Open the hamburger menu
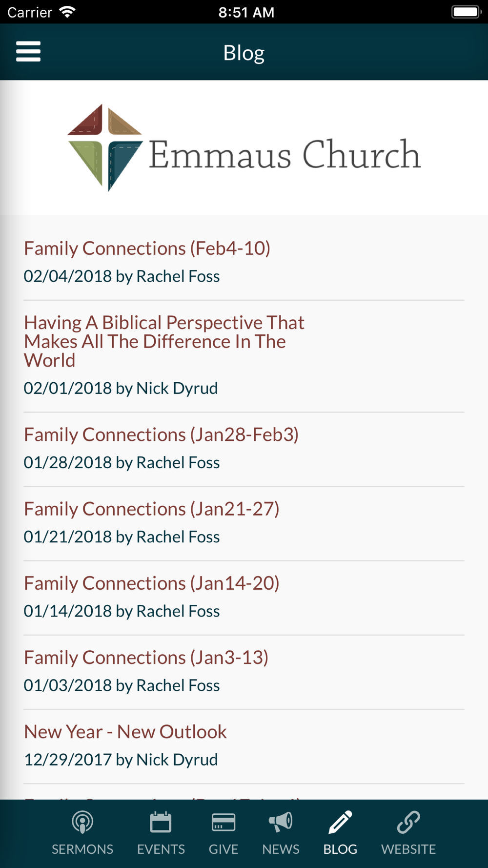Viewport: 488px width, 868px height. click(28, 51)
